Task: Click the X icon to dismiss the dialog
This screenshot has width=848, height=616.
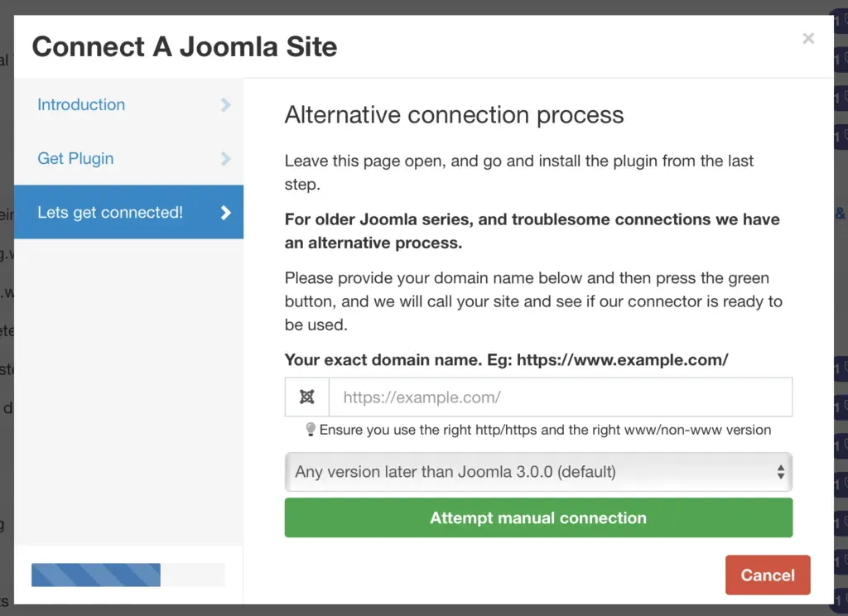Action: point(808,38)
